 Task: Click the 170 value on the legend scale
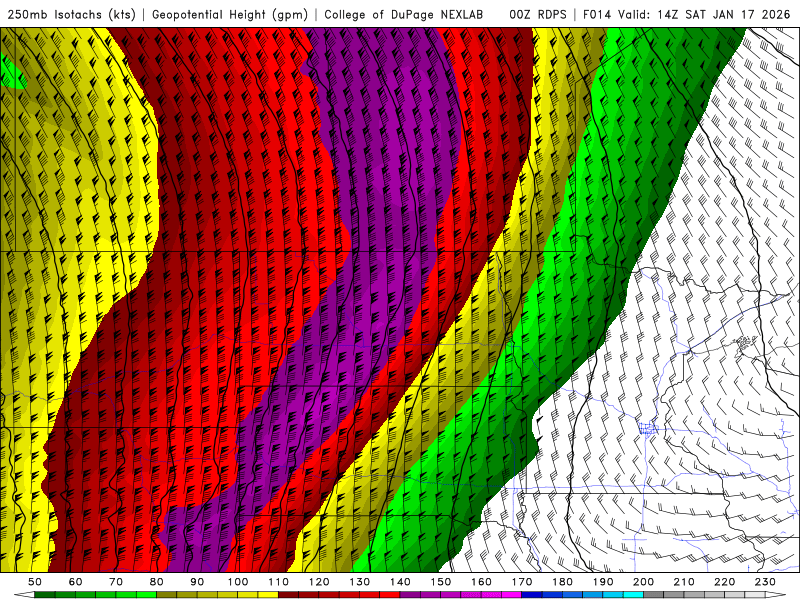(x=522, y=582)
